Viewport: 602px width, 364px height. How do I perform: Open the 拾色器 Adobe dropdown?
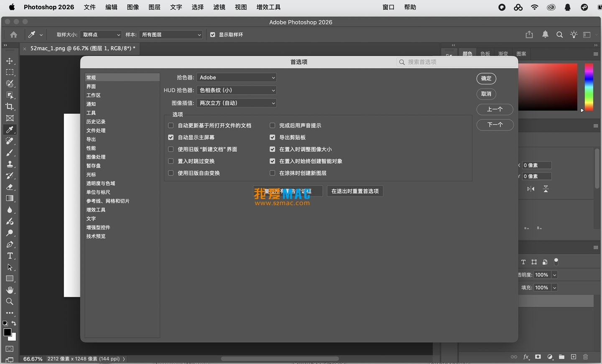(x=237, y=77)
